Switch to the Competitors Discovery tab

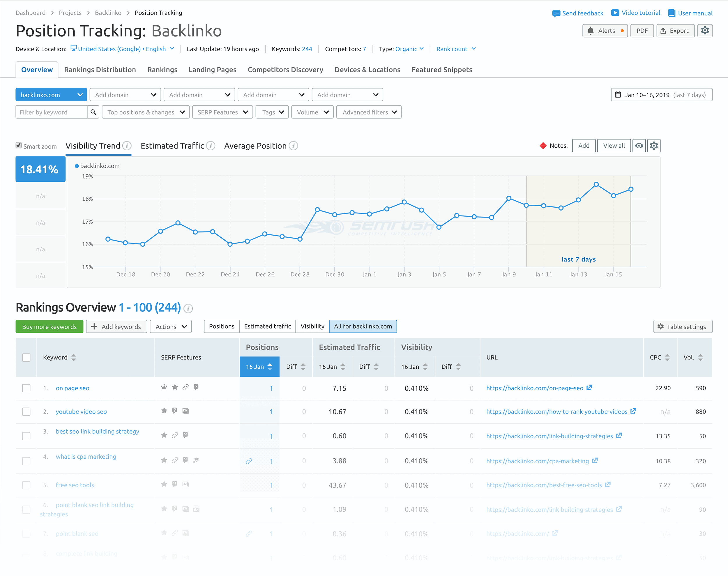(285, 70)
